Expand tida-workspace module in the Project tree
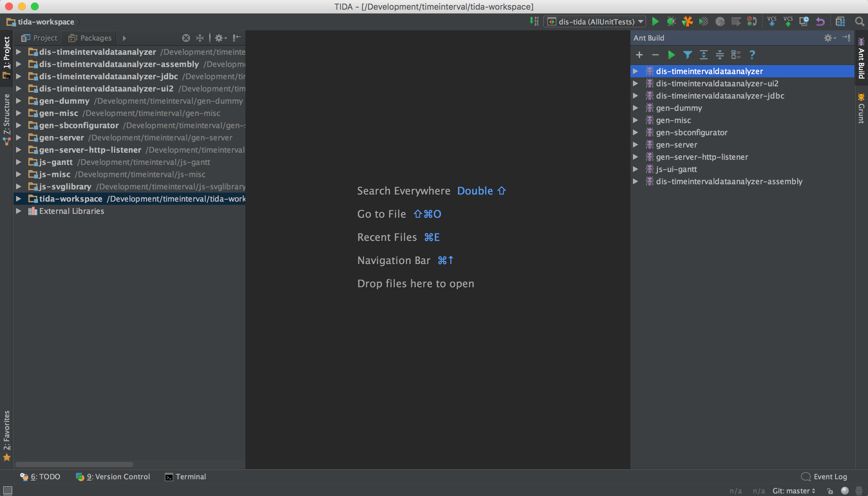The width and height of the screenshot is (868, 496). tap(19, 199)
